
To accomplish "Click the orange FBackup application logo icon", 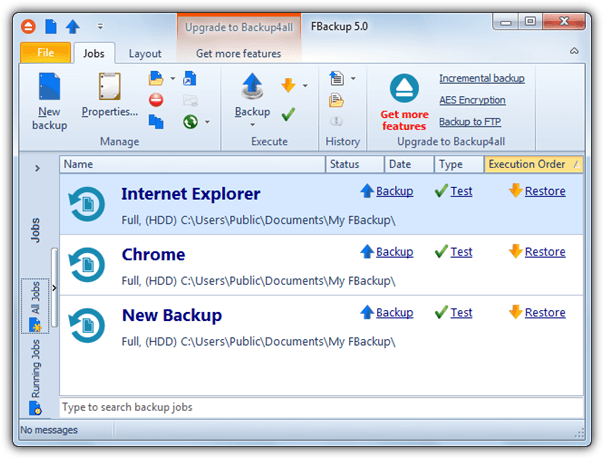I will pos(28,27).
